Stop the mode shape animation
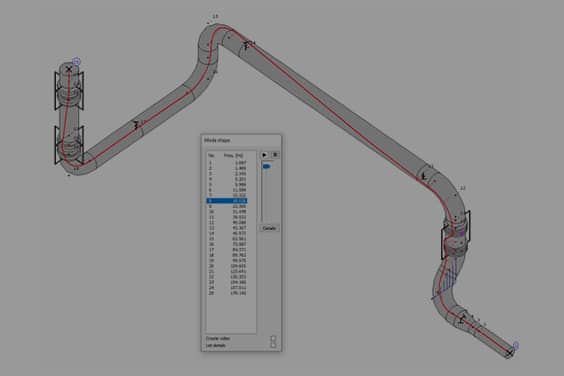Viewport: 564px width, 376px height. tap(275, 155)
